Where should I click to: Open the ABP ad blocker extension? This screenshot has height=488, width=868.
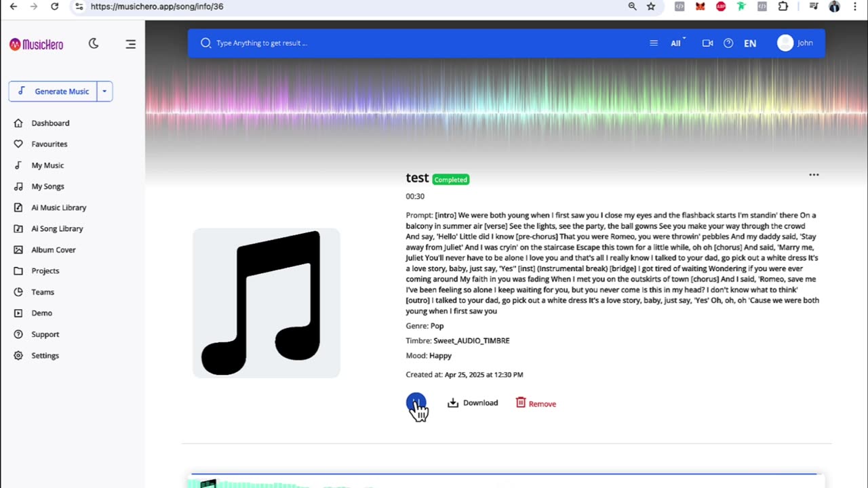[721, 6]
